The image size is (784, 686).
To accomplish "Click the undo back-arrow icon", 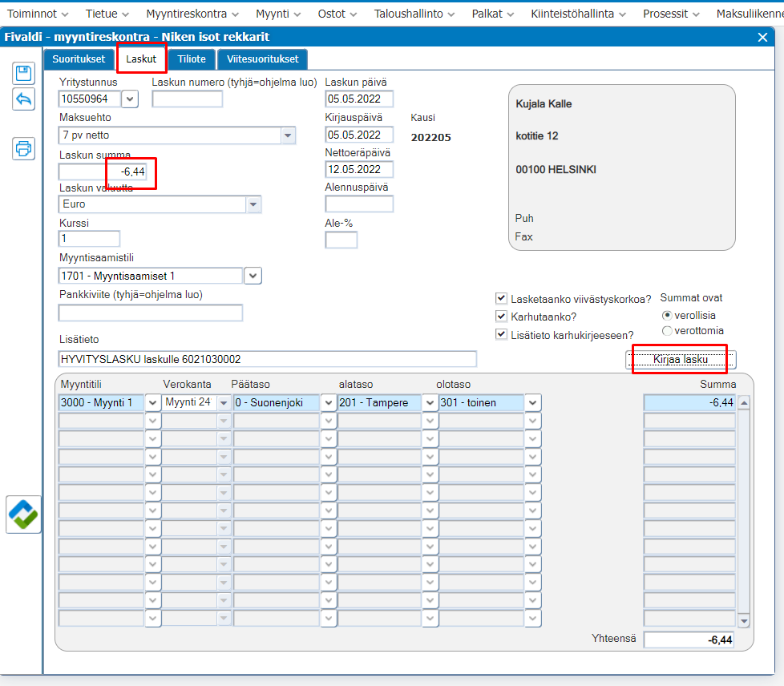I will click(23, 99).
